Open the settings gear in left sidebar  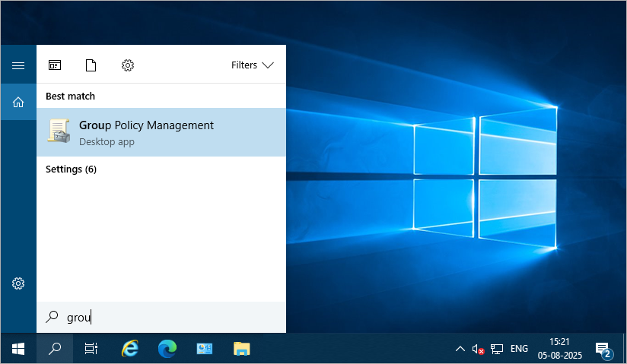(18, 283)
